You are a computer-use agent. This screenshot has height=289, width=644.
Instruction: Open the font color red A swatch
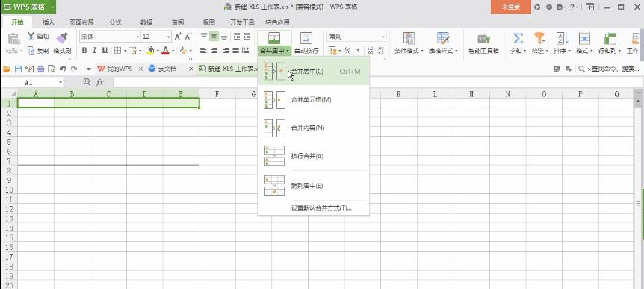(165, 51)
